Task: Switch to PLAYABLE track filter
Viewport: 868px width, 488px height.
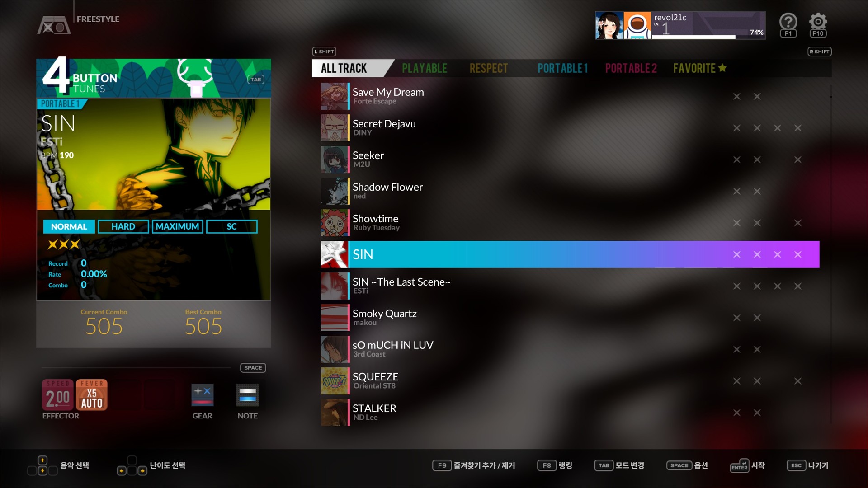Action: [x=426, y=68]
